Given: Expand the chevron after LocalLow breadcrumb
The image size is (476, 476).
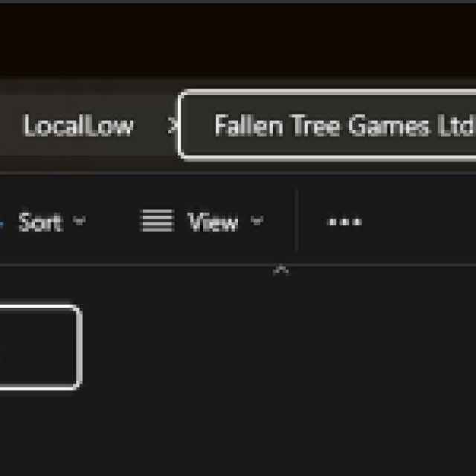Looking at the screenshot, I should point(172,126).
